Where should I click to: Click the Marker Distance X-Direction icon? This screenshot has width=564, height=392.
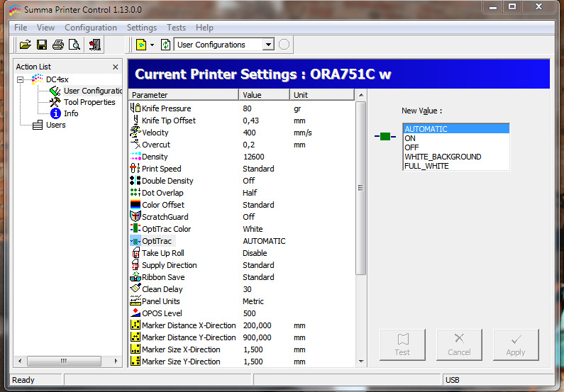tap(136, 325)
